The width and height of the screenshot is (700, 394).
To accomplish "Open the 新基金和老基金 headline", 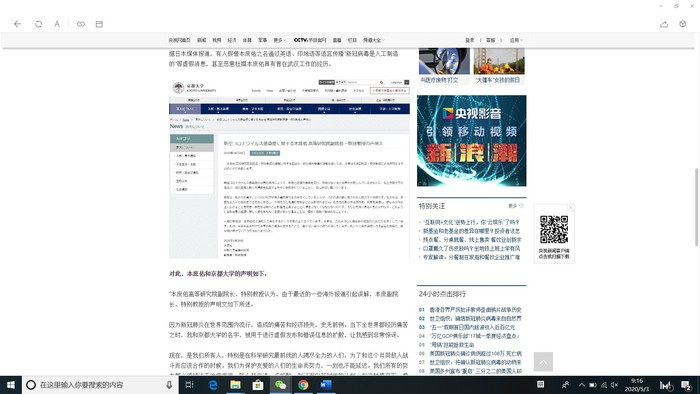I will pyautogui.click(x=471, y=231).
